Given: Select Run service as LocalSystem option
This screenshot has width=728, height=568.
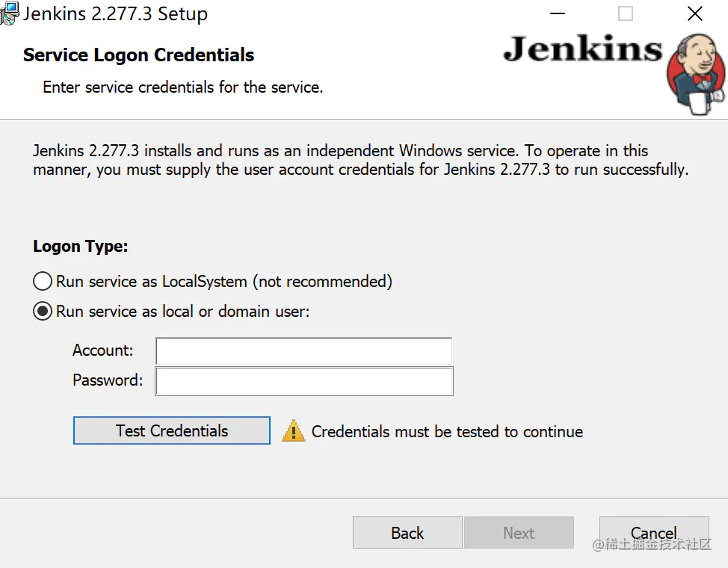Looking at the screenshot, I should click(43, 282).
